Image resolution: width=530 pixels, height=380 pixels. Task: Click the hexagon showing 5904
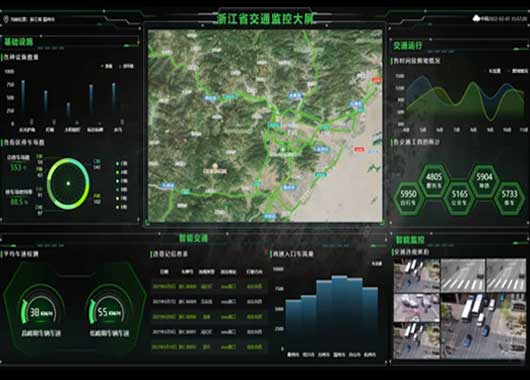(x=484, y=180)
